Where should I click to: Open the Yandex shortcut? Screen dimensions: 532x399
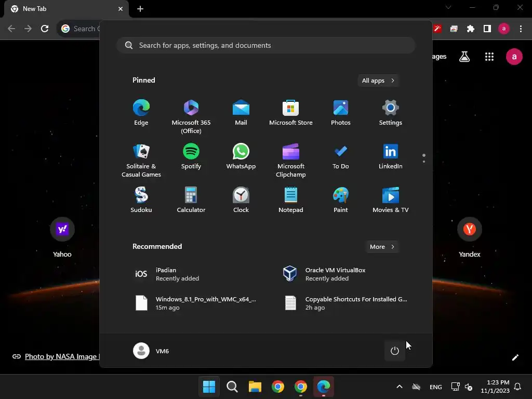coord(470,238)
